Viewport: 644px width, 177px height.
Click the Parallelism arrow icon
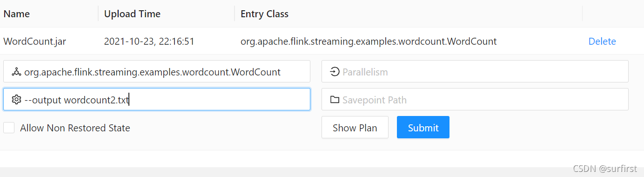pyautogui.click(x=335, y=72)
